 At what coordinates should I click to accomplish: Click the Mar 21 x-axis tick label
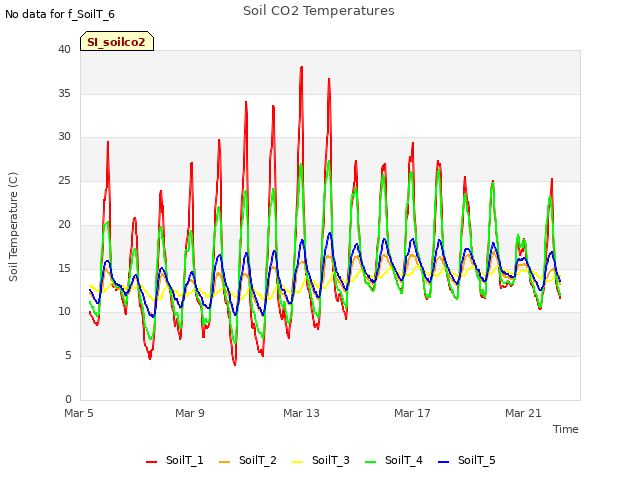(x=523, y=413)
